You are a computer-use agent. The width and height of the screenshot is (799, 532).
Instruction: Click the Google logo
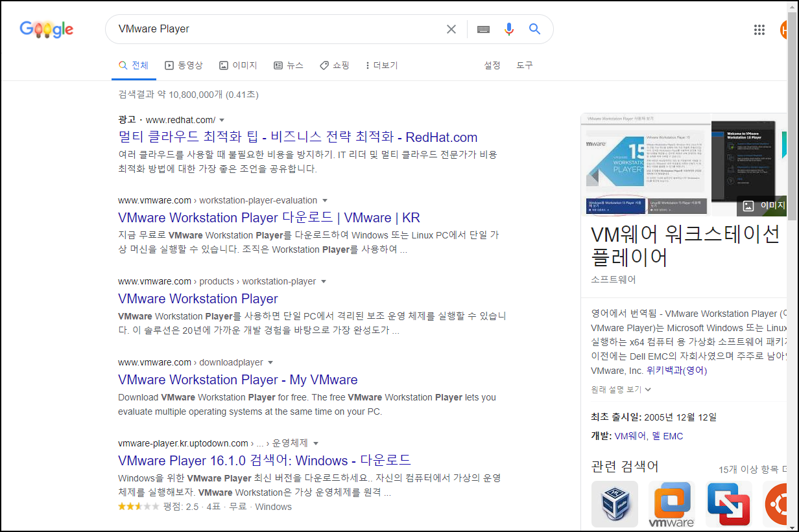46,29
